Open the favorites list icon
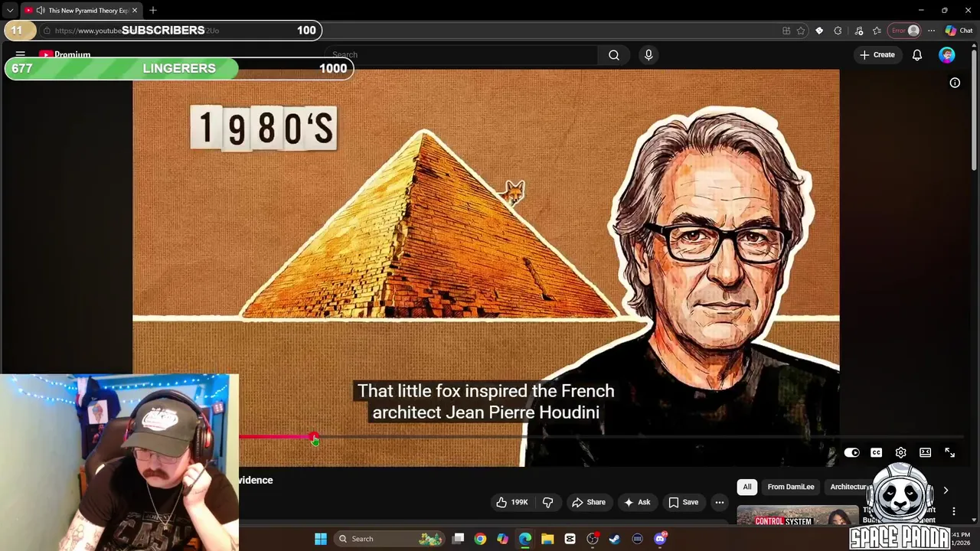 pos(877,31)
